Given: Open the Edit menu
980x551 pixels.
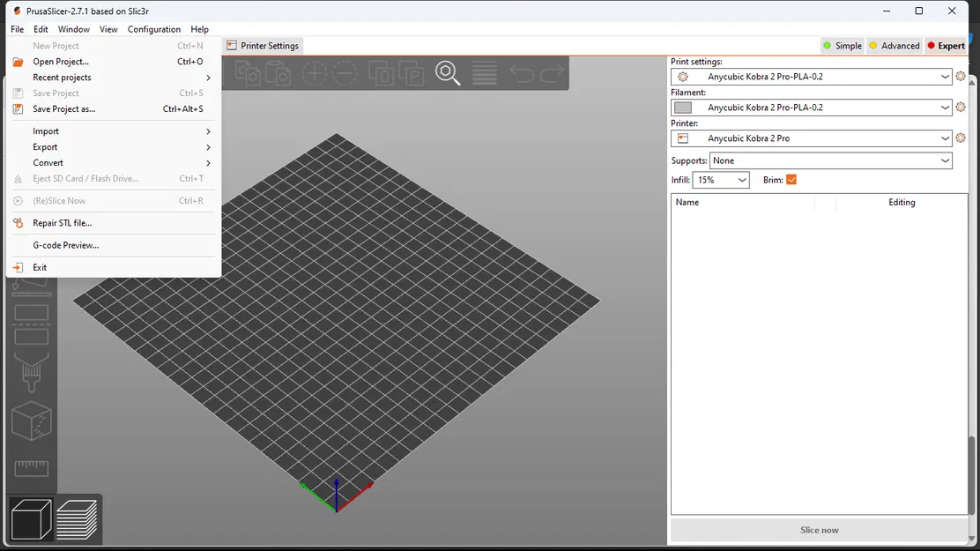Looking at the screenshot, I should (41, 29).
